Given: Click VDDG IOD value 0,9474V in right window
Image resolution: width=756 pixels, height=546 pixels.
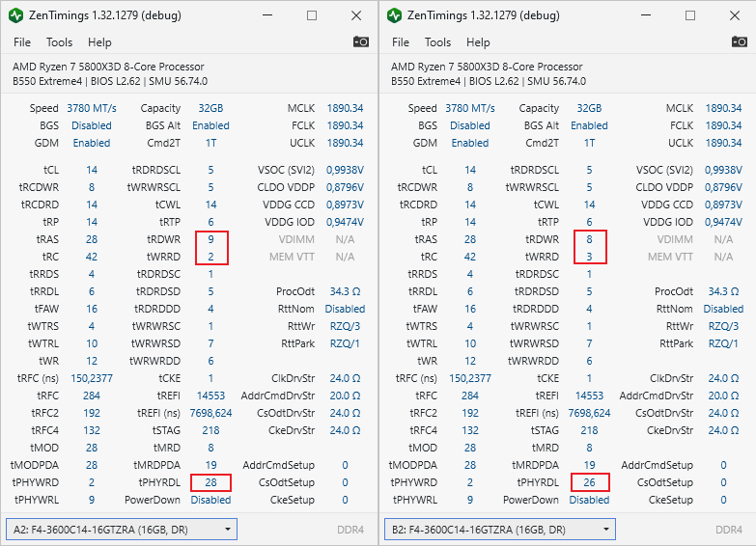Looking at the screenshot, I should click(x=724, y=222).
